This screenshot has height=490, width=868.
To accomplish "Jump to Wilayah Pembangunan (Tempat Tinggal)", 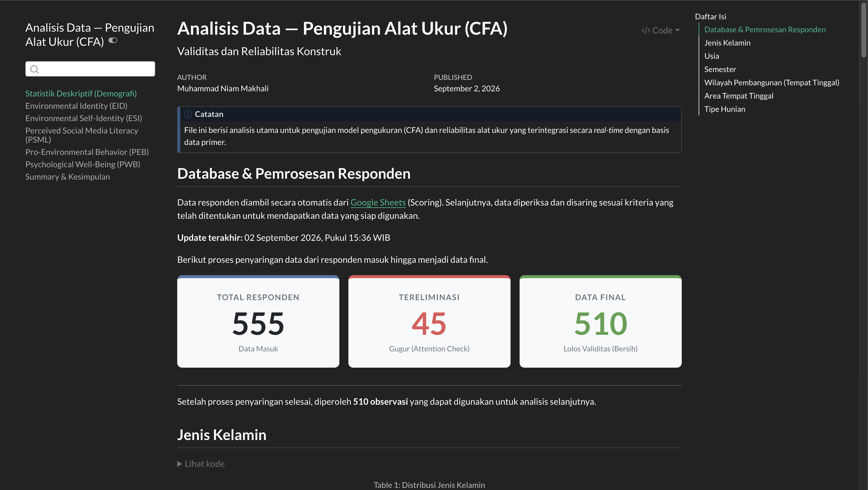I will point(772,83).
